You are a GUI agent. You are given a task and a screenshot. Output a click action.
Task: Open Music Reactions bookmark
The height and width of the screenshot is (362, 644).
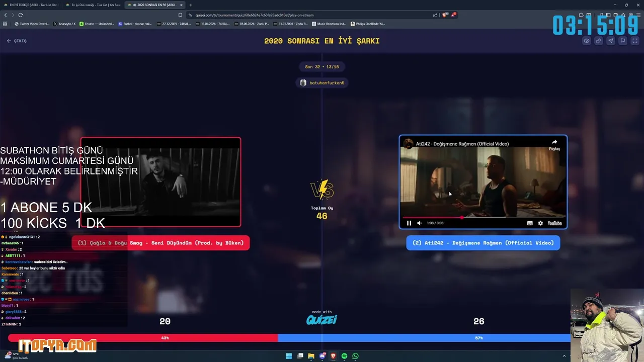329,24
